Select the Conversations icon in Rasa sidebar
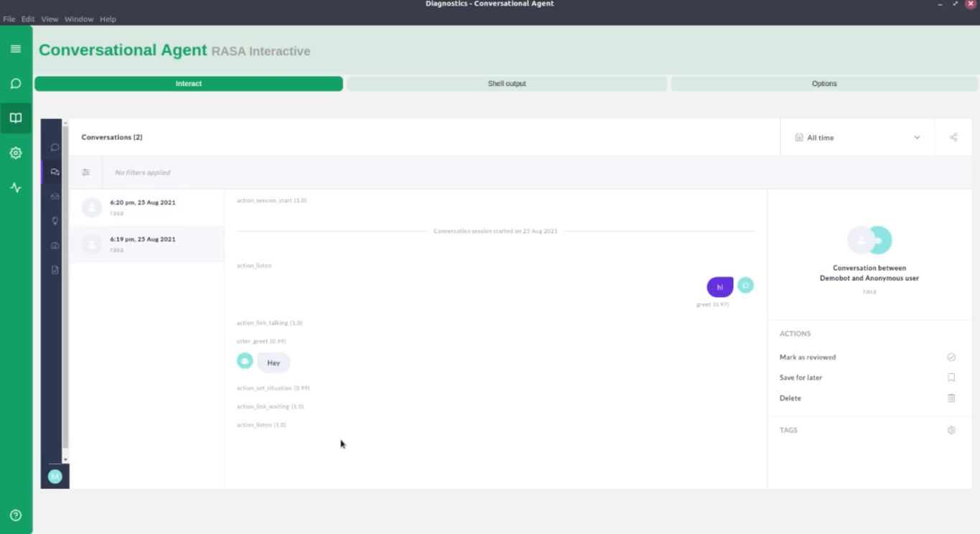The width and height of the screenshot is (980, 534). click(x=55, y=172)
